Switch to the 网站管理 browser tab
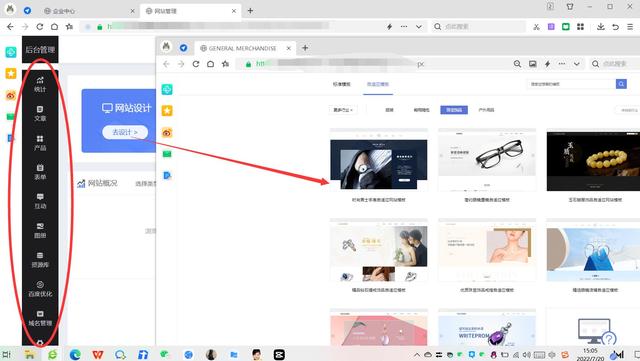 coord(190,11)
